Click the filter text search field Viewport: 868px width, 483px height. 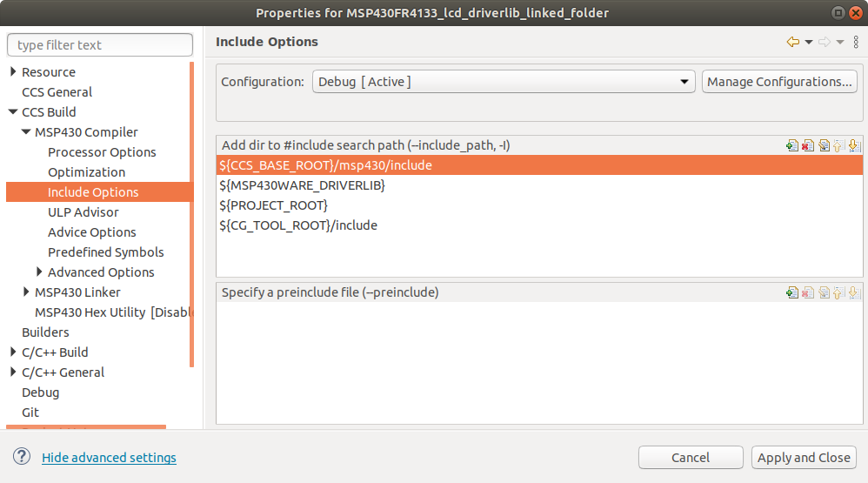pyautogui.click(x=100, y=45)
